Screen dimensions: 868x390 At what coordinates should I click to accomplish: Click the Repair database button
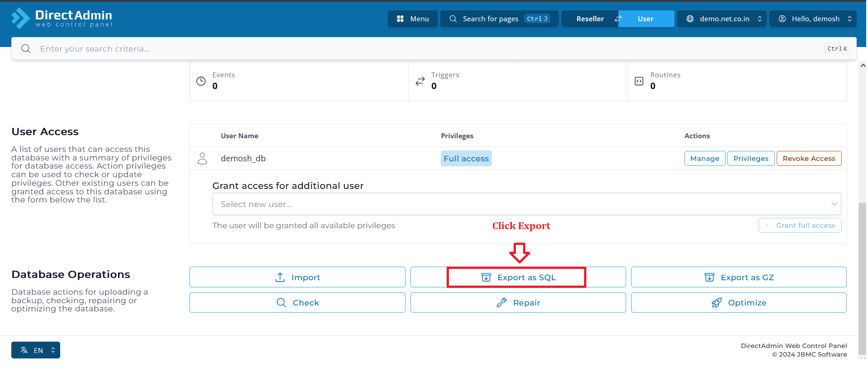(x=518, y=302)
